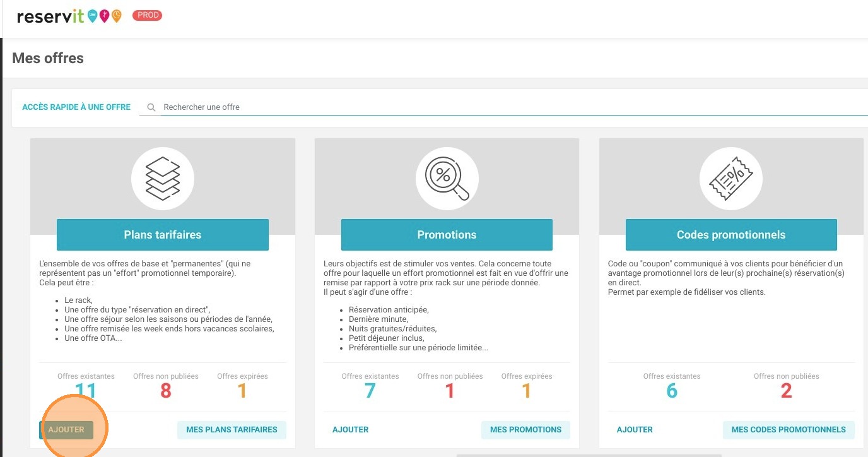
Task: Click the Mes offres page heading
Action: 48,58
